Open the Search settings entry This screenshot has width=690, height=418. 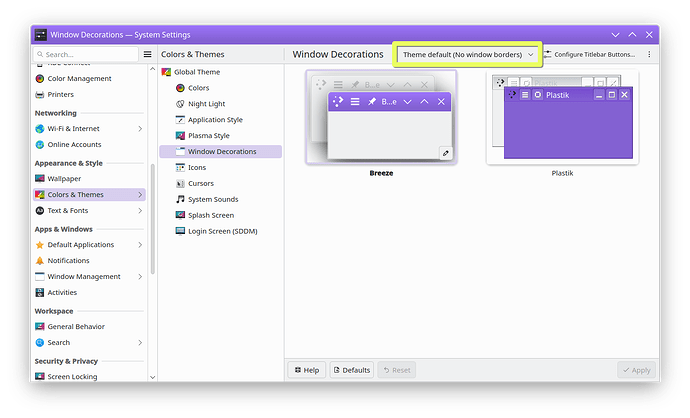pos(89,342)
